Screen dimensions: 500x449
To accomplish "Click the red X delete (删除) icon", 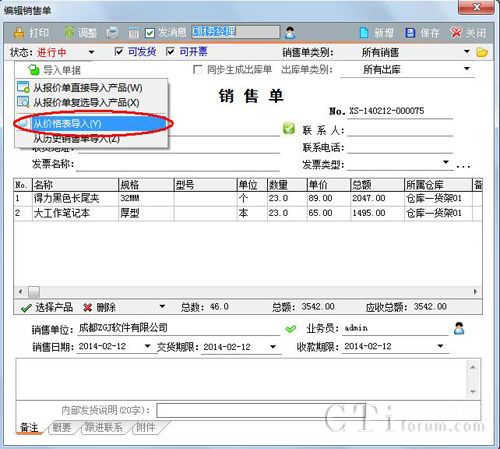I will click(x=88, y=307).
